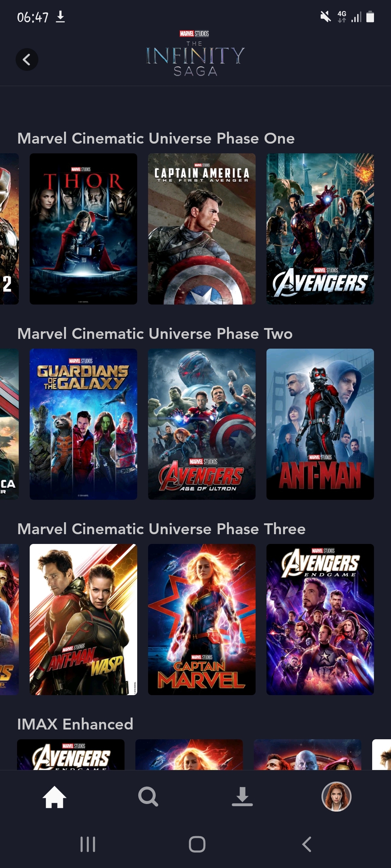
Task: Open Avengers Endgame poster in Phase Three
Action: [x=320, y=620]
